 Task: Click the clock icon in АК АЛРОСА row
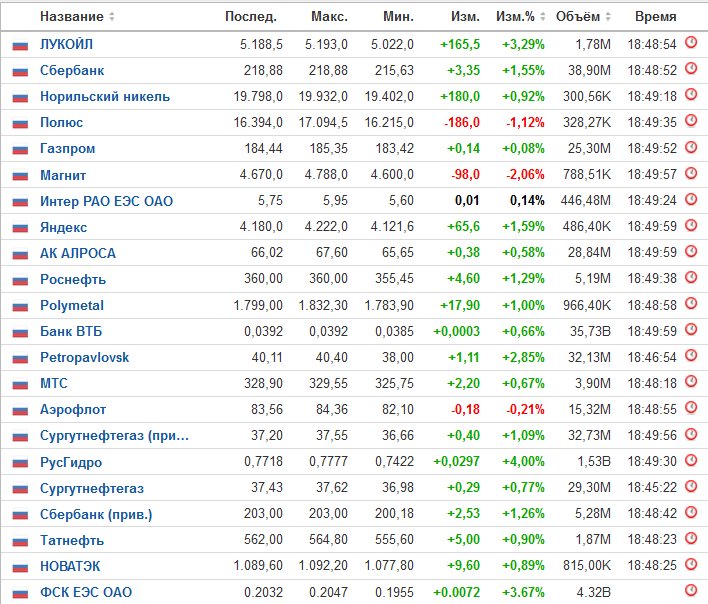[691, 251]
